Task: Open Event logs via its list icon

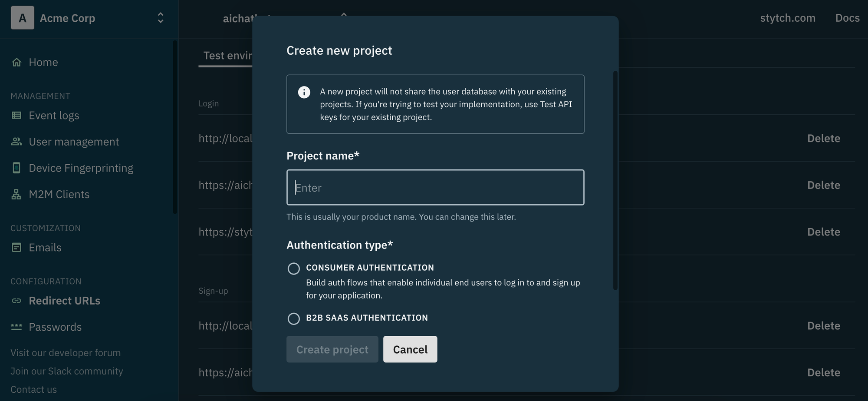Action: (16, 115)
